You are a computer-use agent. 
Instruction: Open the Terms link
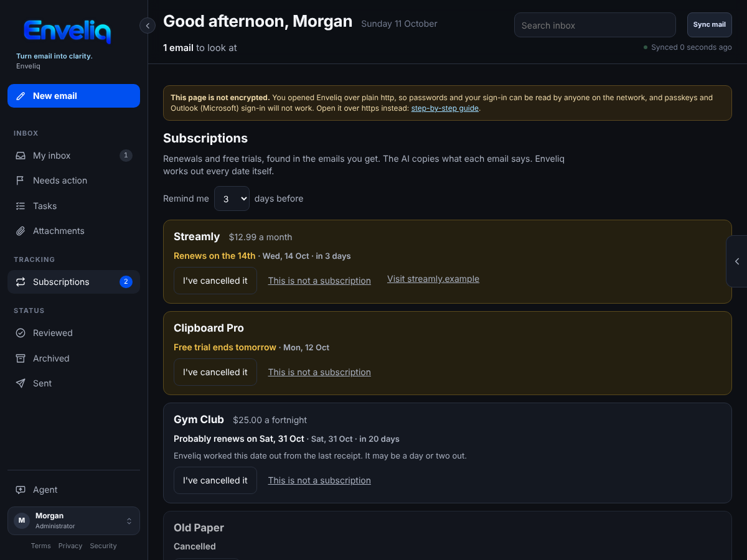41,546
